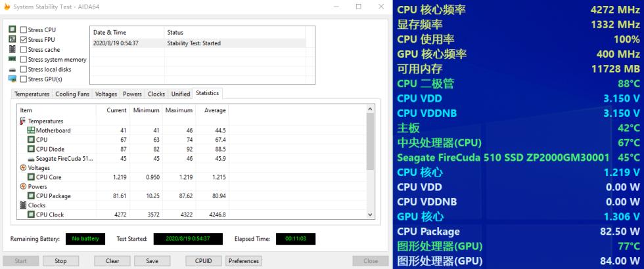Click the chip icon next to Clocks
The image size is (644, 269).
[x=22, y=205]
